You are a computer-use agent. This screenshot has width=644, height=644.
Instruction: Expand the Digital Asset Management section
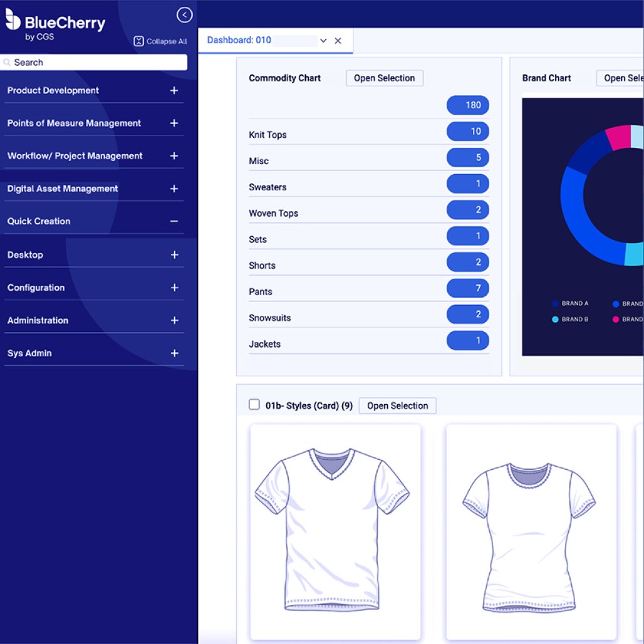click(x=63, y=189)
